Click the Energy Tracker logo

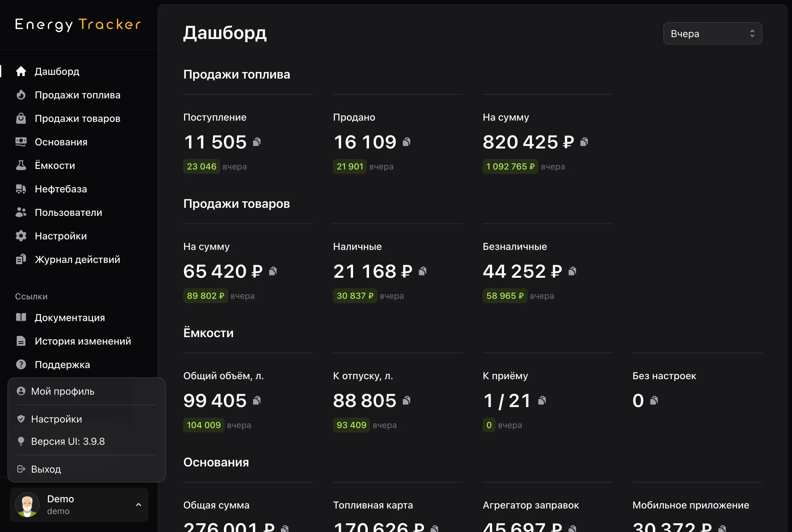coord(78,25)
